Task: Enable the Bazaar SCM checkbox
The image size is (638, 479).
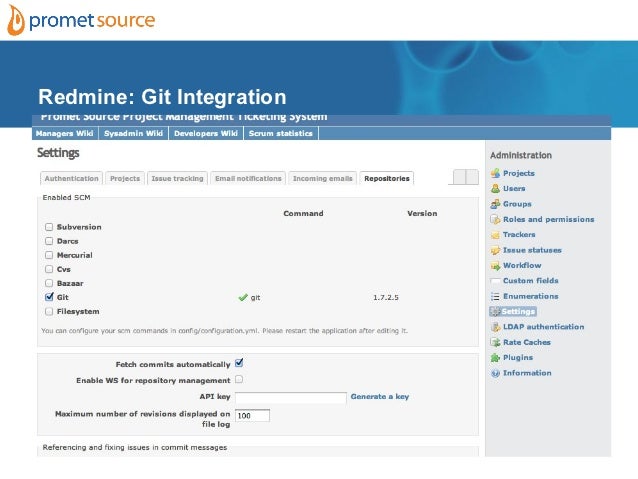Action: [x=49, y=283]
